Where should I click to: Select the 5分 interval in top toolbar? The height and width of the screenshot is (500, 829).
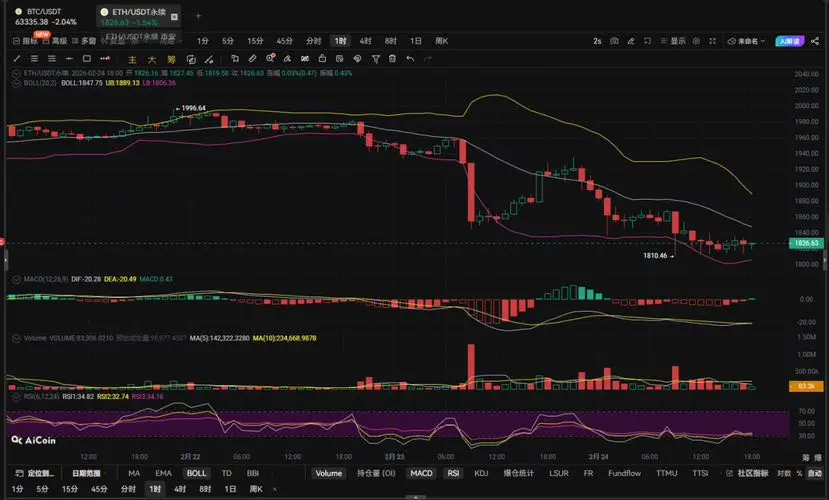tap(228, 41)
